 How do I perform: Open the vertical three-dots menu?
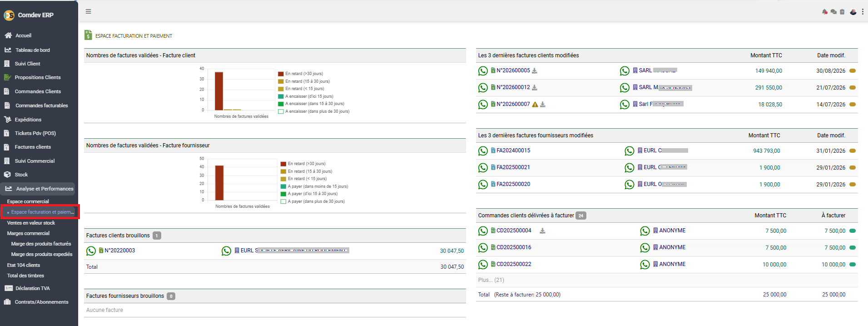863,12
